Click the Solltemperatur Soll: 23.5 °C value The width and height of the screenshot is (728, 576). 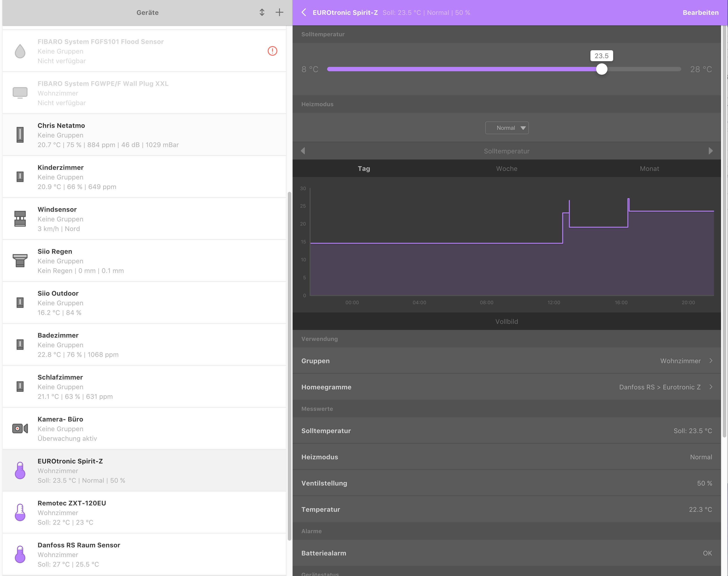pos(693,431)
